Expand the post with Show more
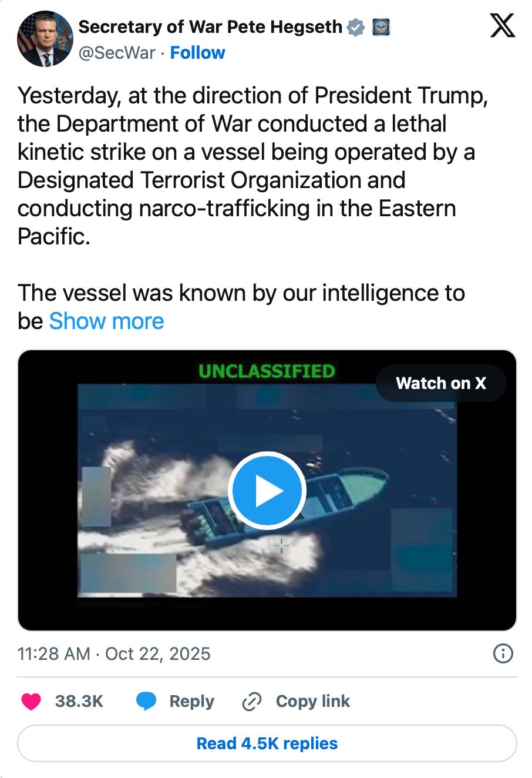Screen dimensions: 532x778 (x=106, y=321)
